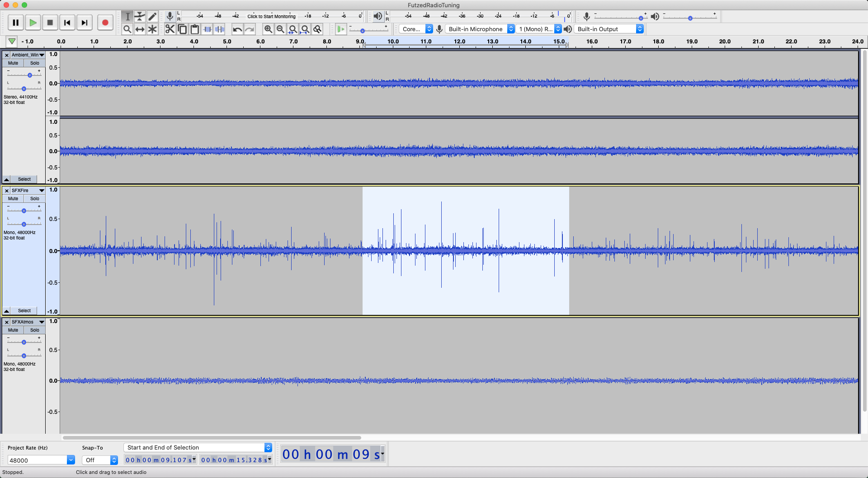The width and height of the screenshot is (868, 478).
Task: Choose the Time Shift tool
Action: (140, 29)
